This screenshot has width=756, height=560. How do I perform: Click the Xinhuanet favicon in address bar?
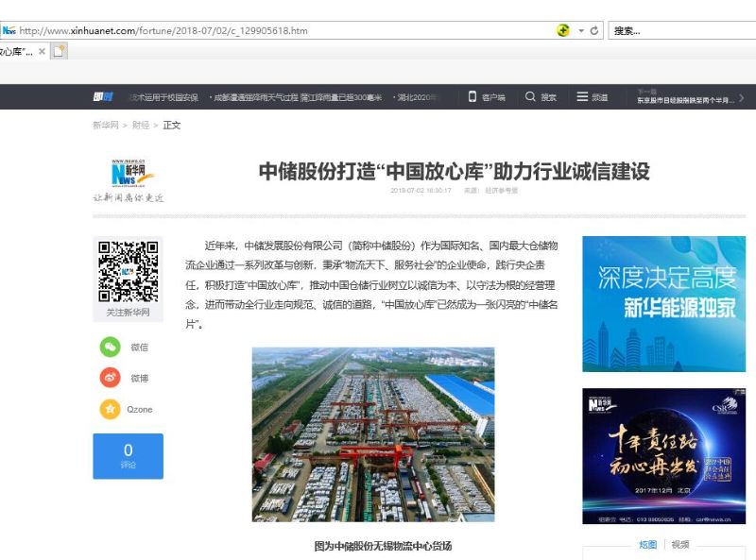click(x=9, y=30)
